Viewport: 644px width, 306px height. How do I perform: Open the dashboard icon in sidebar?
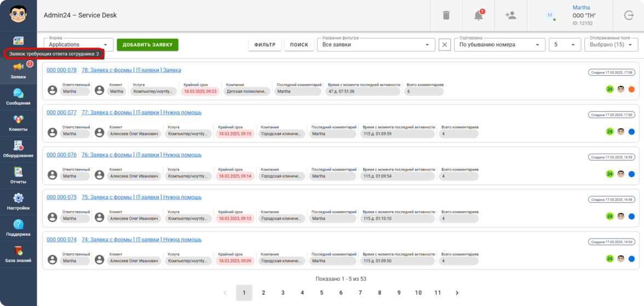coord(18,41)
